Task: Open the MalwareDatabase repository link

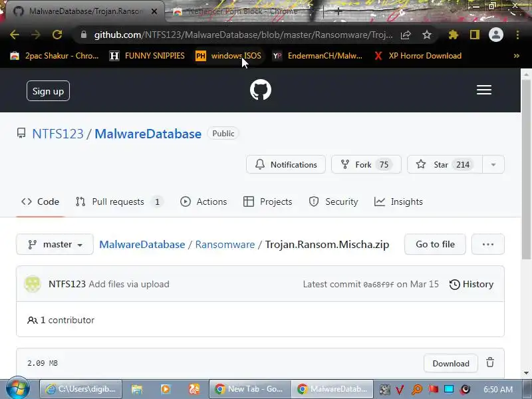Action: 148,134
